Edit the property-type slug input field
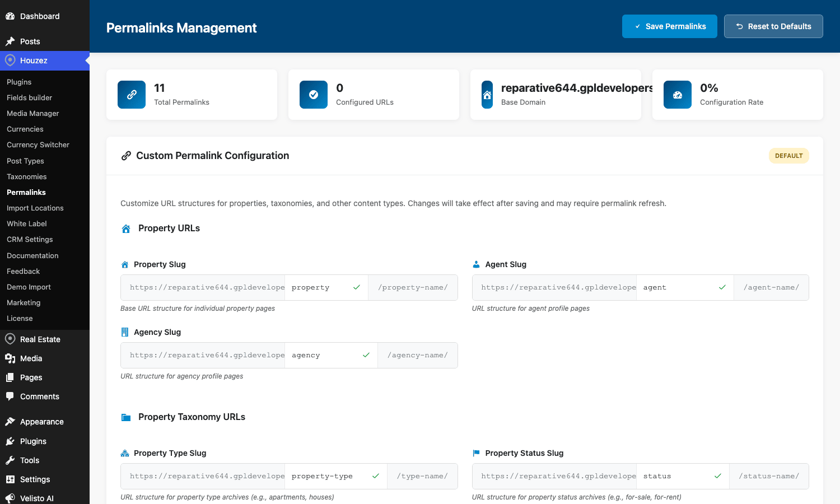Viewport: 840px width, 504px height. [x=335, y=476]
